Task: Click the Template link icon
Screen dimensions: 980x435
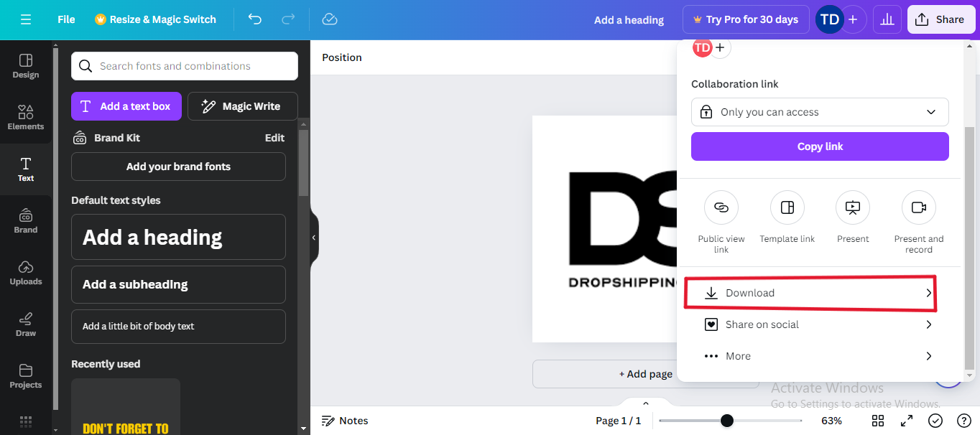Action: 787,208
